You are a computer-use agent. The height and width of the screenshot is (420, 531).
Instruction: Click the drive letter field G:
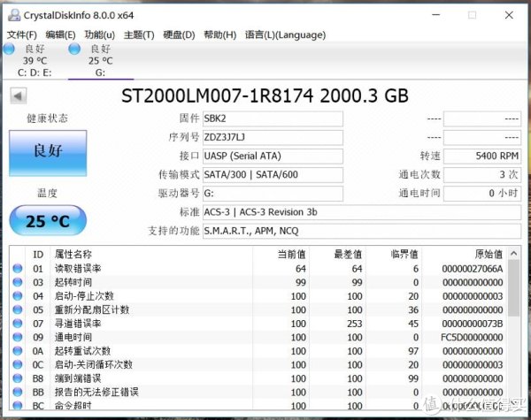[x=273, y=194]
